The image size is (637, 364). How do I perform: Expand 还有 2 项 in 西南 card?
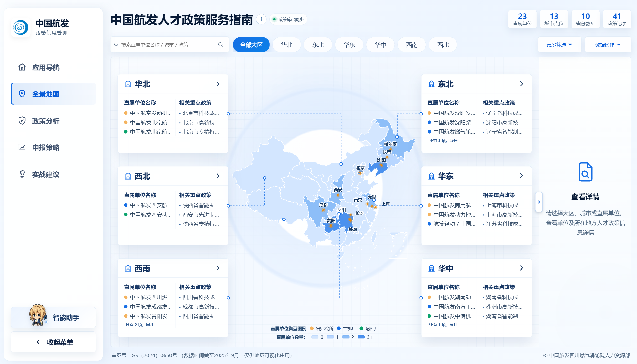pyautogui.click(x=140, y=325)
